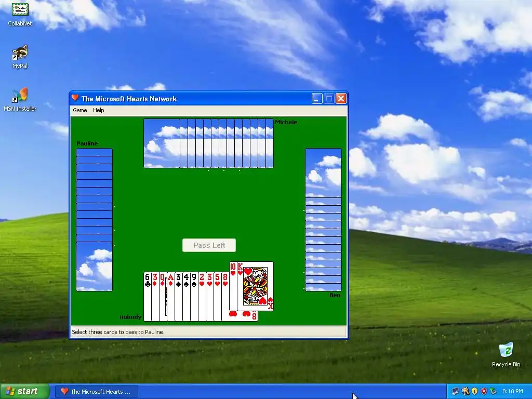
Task: Click the heart icon in Hearts title bar
Action: click(75, 98)
